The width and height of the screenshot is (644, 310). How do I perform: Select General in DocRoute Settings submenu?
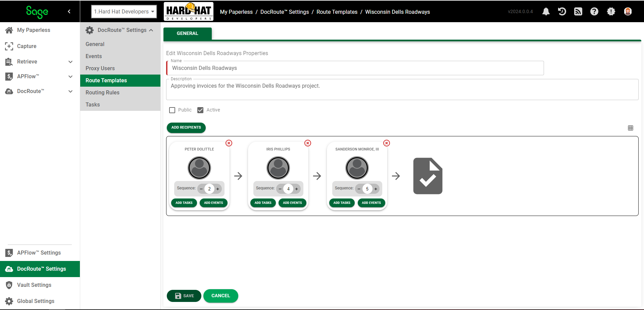pos(120,44)
